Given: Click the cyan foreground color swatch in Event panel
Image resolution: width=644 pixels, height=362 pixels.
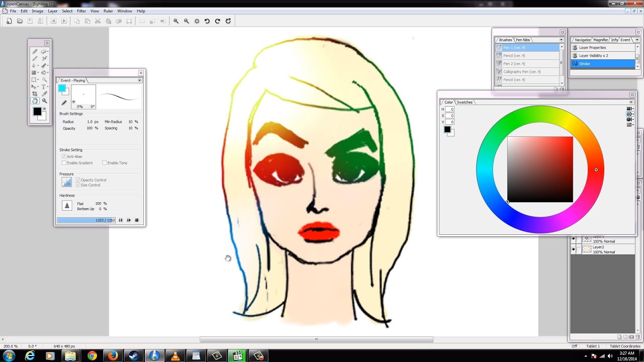Looking at the screenshot, I should point(62,88).
